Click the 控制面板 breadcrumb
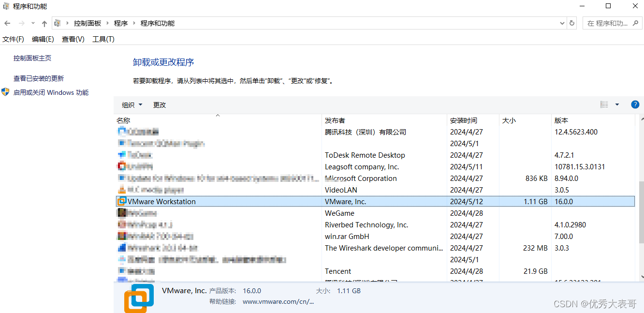This screenshot has width=644, height=313. coord(88,23)
